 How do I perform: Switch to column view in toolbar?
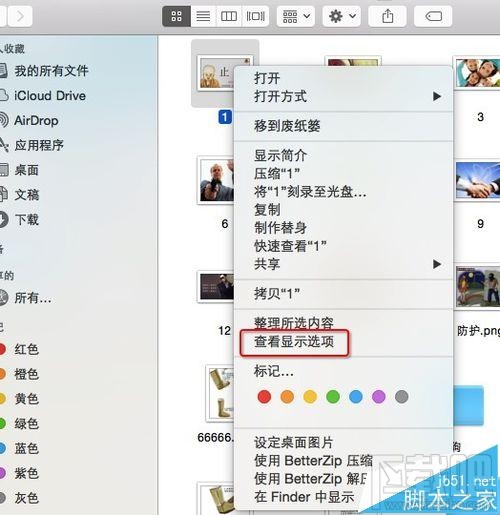click(229, 16)
